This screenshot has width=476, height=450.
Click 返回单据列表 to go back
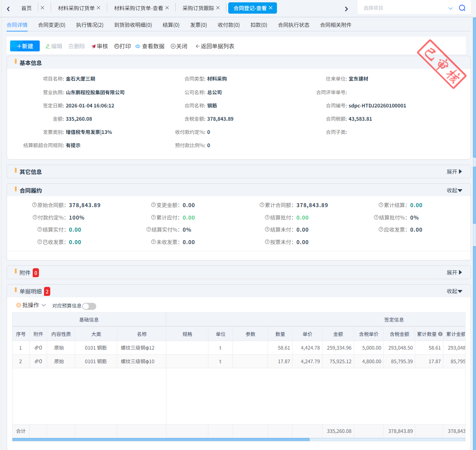tap(215, 46)
